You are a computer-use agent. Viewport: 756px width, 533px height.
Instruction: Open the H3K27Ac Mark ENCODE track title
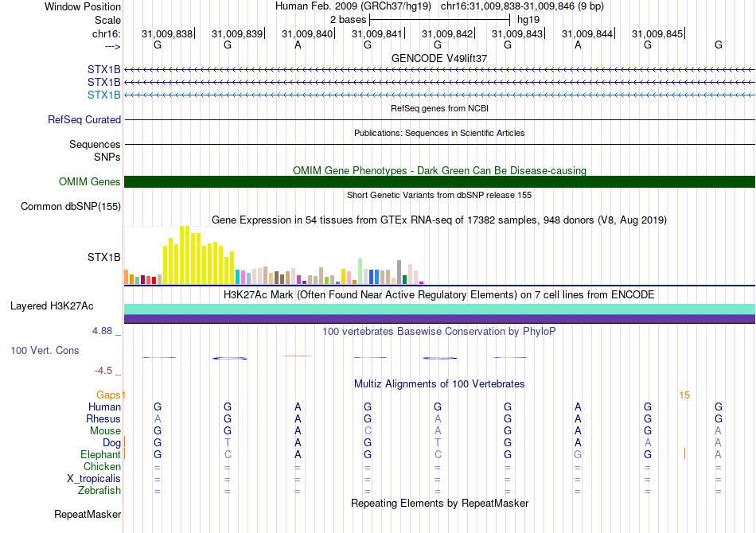pos(439,295)
